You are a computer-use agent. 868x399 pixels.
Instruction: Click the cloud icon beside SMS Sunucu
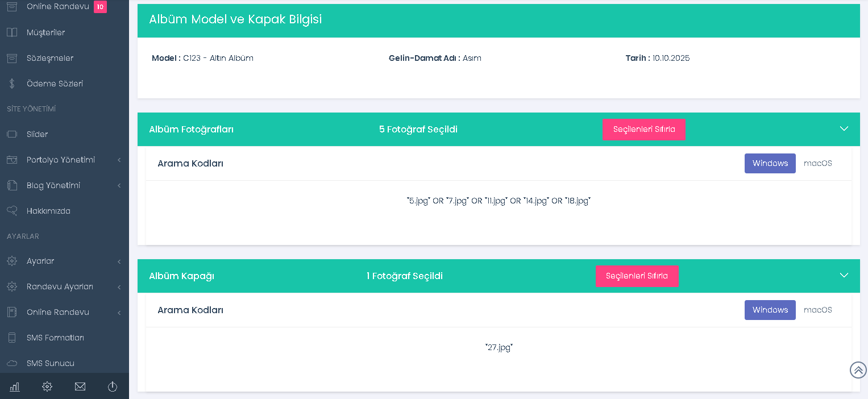(12, 363)
